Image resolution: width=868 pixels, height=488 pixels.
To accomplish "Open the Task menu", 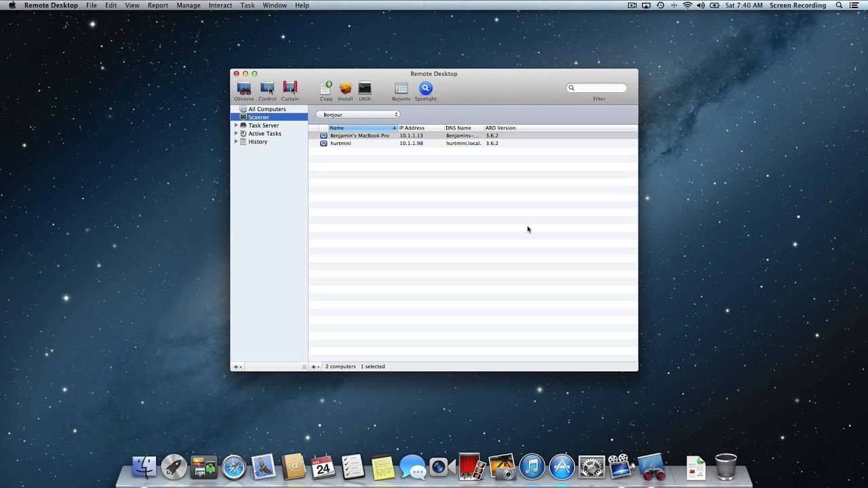I will [248, 5].
